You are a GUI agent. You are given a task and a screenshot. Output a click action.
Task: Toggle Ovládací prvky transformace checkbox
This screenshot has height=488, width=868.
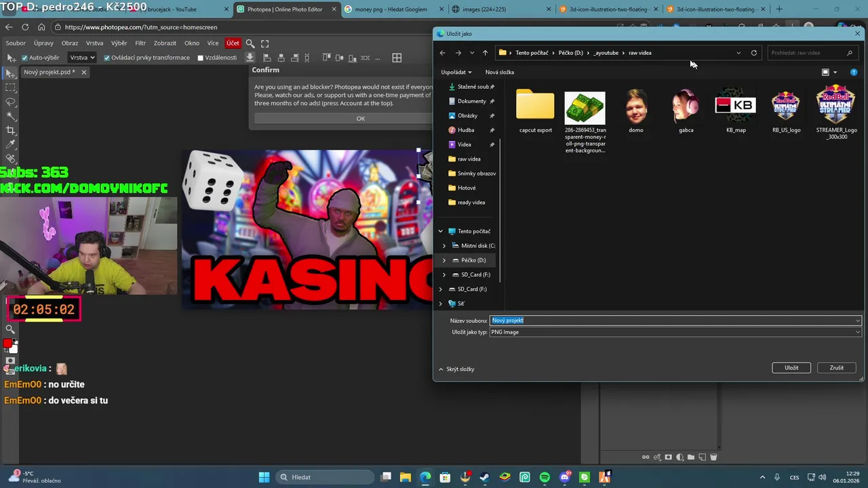coord(107,58)
